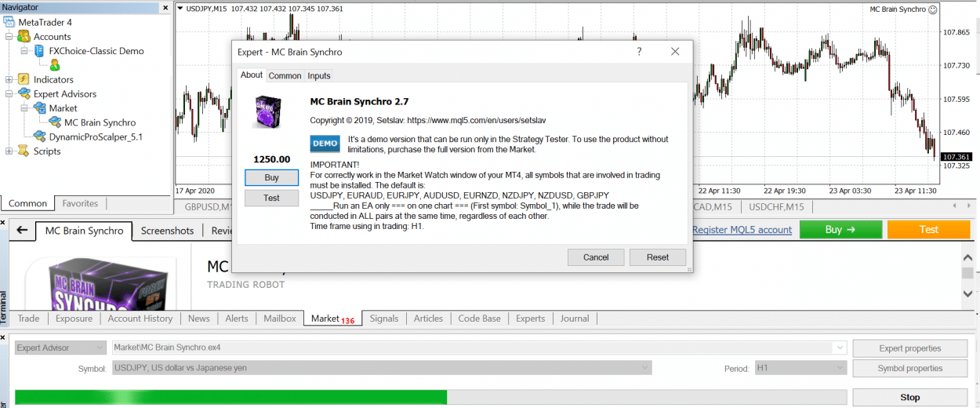Select the green user account icon under FXChoice-Classic Demo
The width and height of the screenshot is (980, 408).
click(54, 65)
